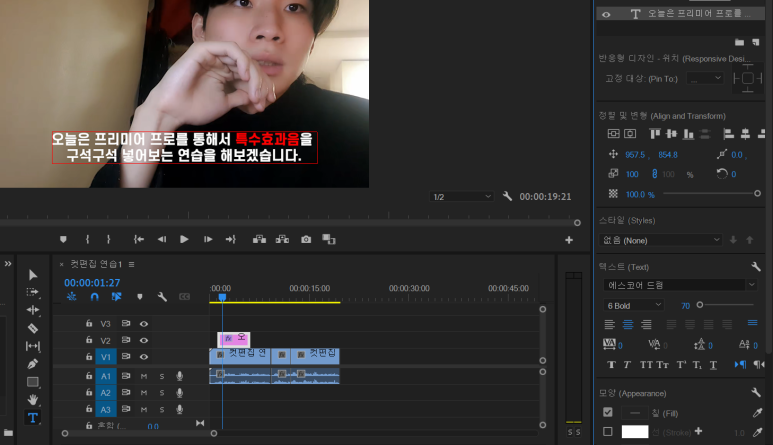Select the Rectangle shape tool
The image size is (773, 445).
pyautogui.click(x=33, y=382)
